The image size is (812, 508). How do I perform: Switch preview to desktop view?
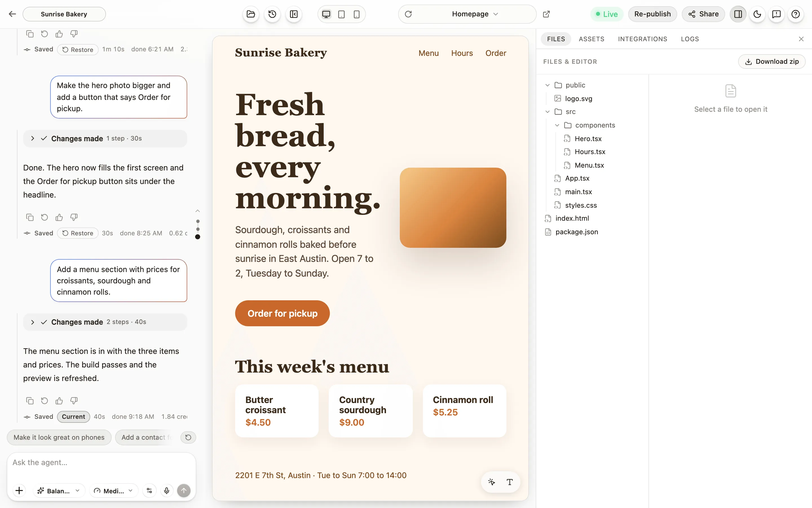coord(326,14)
